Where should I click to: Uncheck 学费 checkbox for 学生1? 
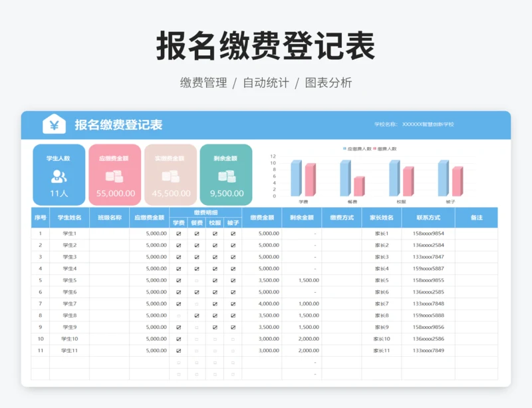pos(178,234)
